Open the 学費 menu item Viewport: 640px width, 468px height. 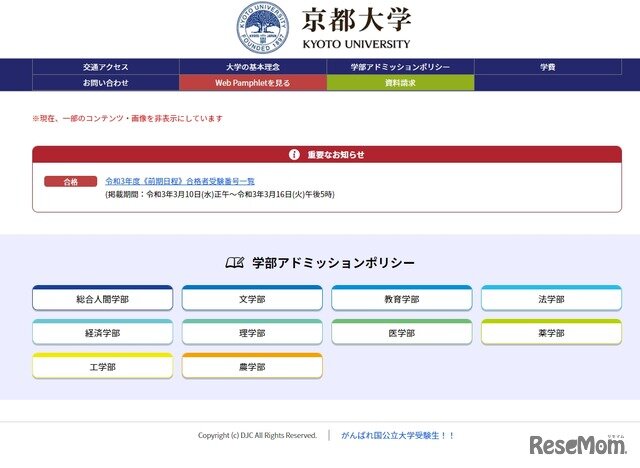pyautogui.click(x=548, y=67)
